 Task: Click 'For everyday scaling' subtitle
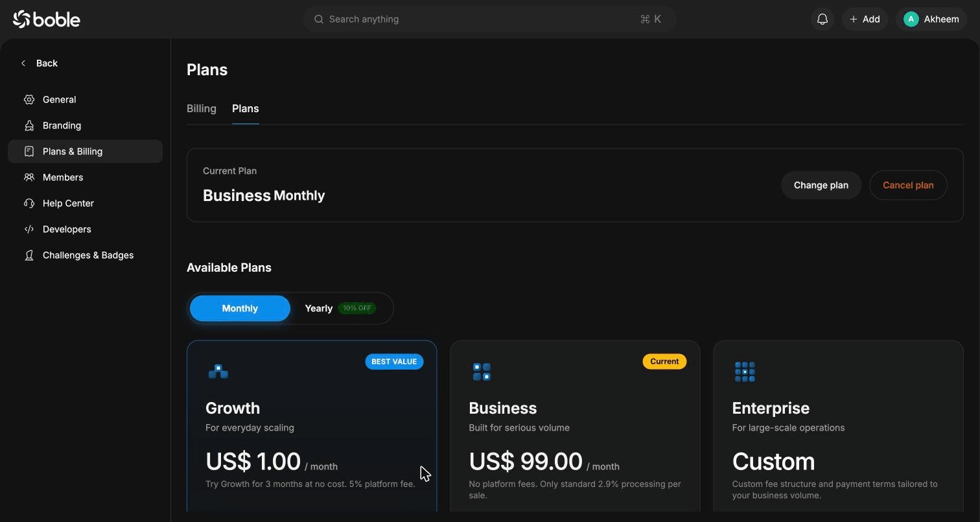coord(250,427)
